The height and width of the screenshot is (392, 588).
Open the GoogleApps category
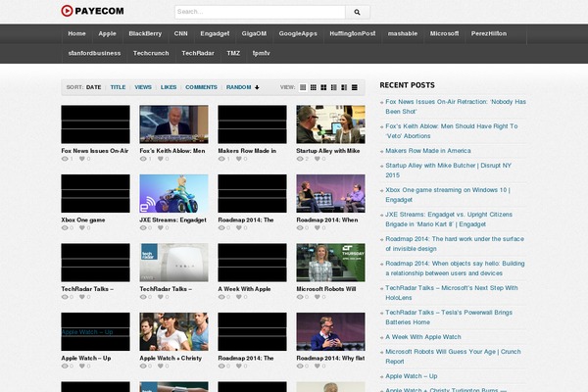[x=298, y=33]
